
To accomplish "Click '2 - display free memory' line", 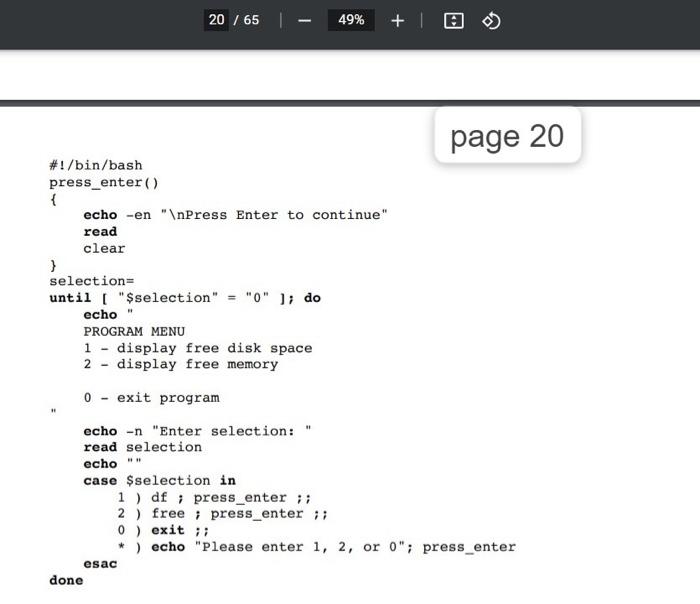I will (x=181, y=364).
